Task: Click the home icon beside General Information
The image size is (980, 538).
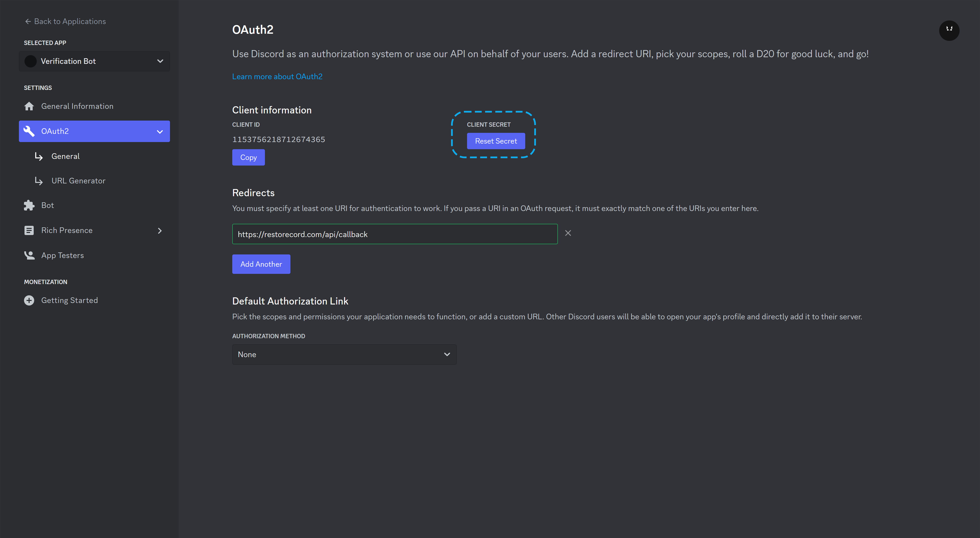Action: (x=29, y=106)
